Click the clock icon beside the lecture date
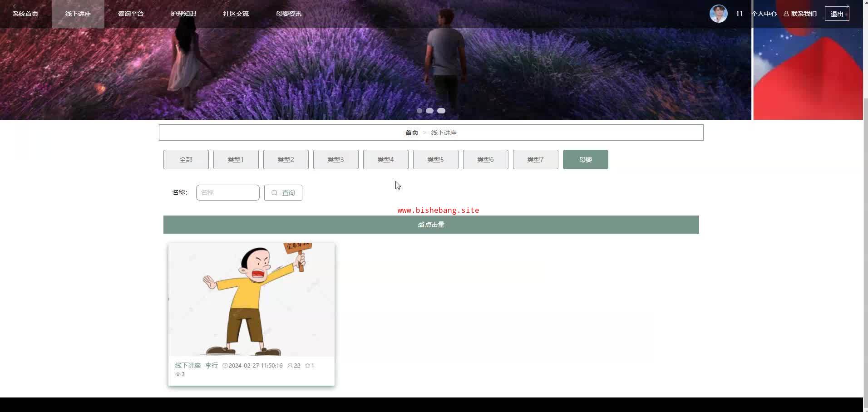 (x=225, y=366)
